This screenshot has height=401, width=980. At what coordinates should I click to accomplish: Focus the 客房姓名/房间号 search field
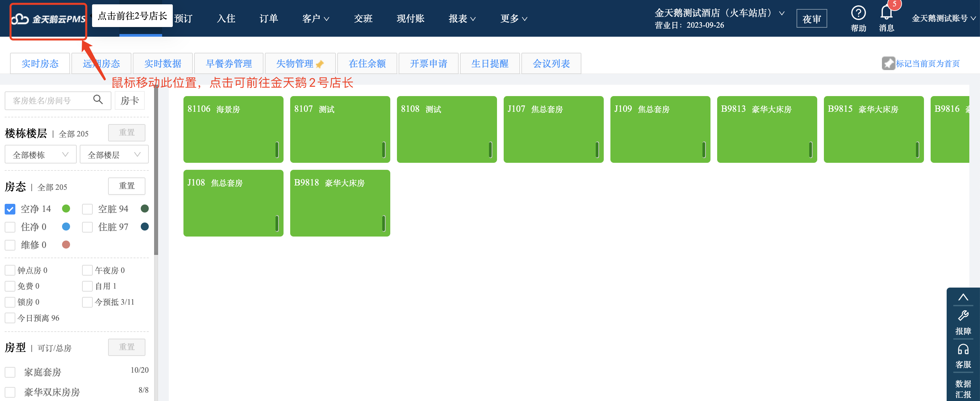click(x=58, y=100)
